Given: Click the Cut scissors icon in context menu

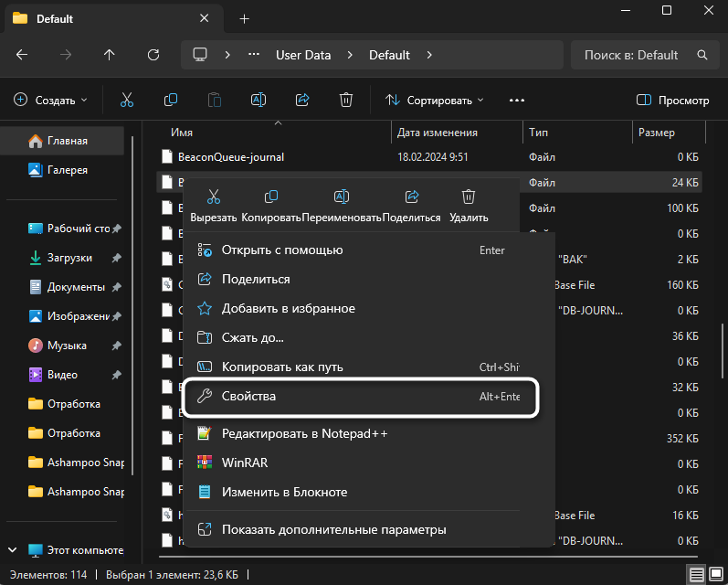Looking at the screenshot, I should coord(214,197).
